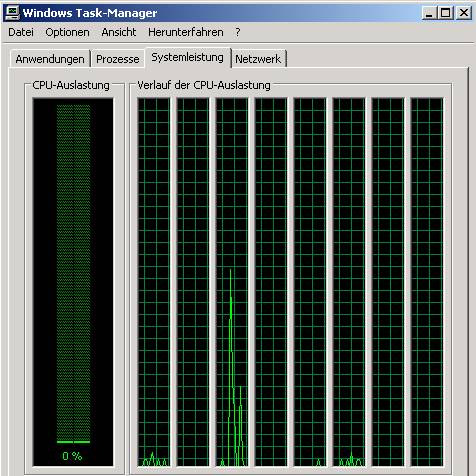Click the CPU-Auslastung gauge showing 0 %
This screenshot has height=476, width=476.
click(73, 282)
